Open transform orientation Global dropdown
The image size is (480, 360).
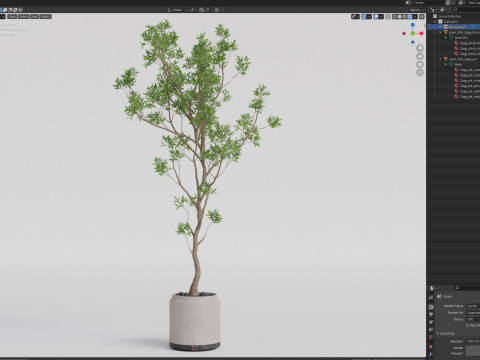pos(177,10)
